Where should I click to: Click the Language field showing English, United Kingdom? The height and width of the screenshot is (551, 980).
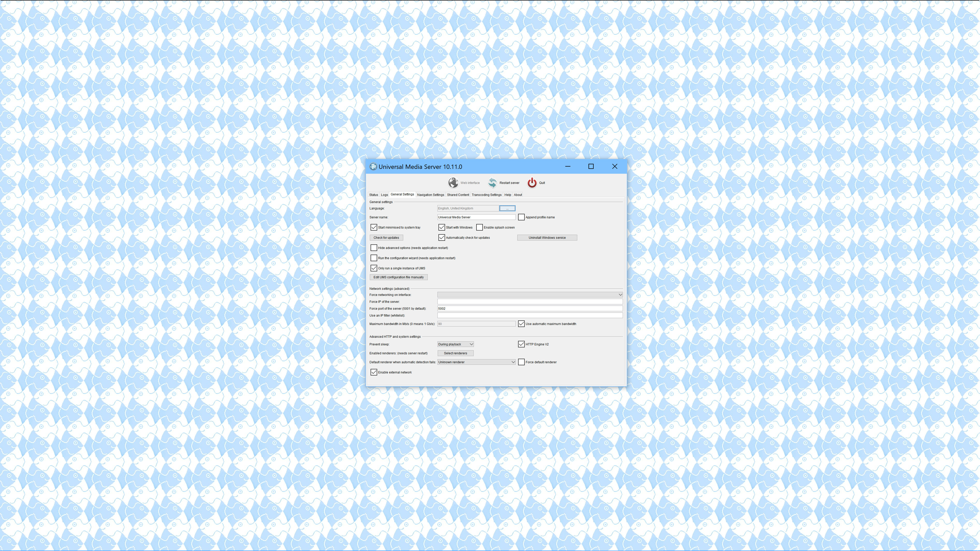point(468,208)
